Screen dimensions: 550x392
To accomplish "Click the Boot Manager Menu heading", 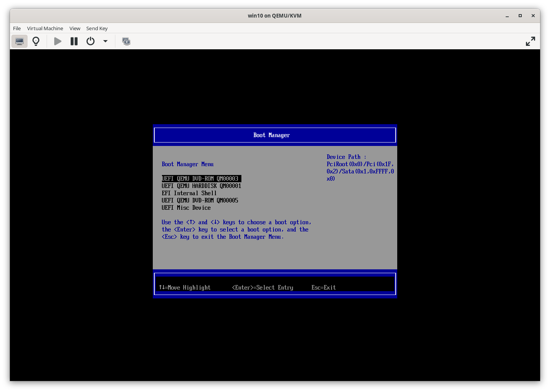I will [x=188, y=164].
